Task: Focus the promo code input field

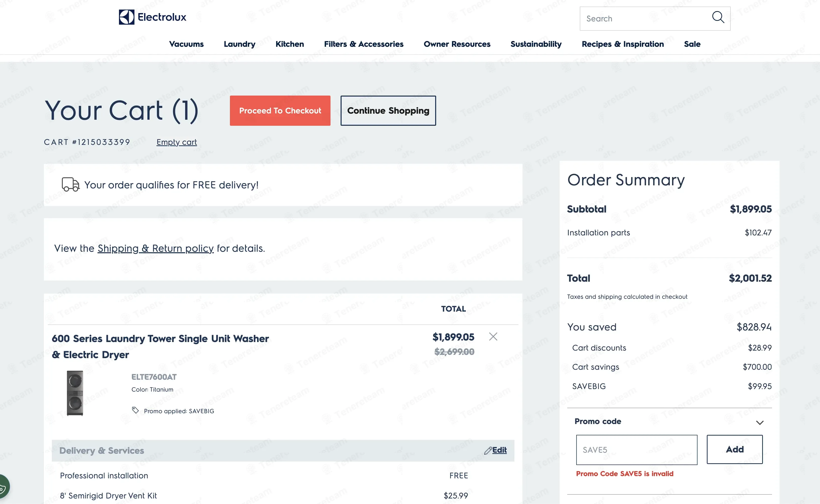Action: [637, 450]
